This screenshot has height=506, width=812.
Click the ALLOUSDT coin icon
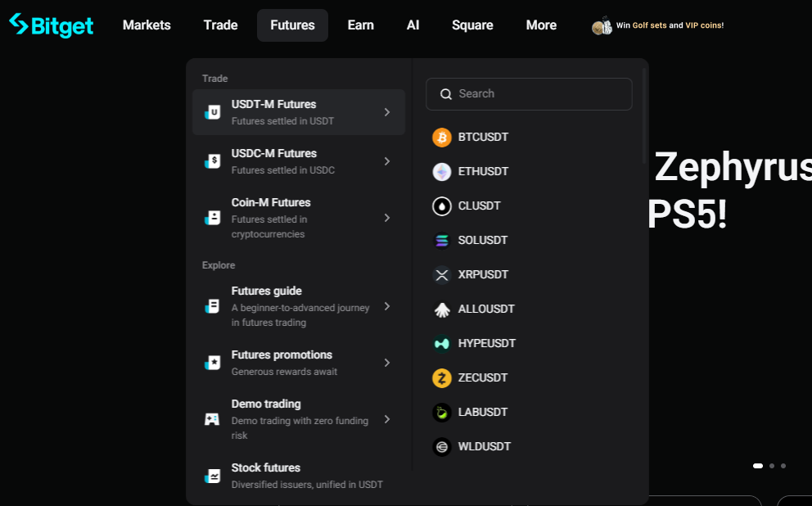442,309
